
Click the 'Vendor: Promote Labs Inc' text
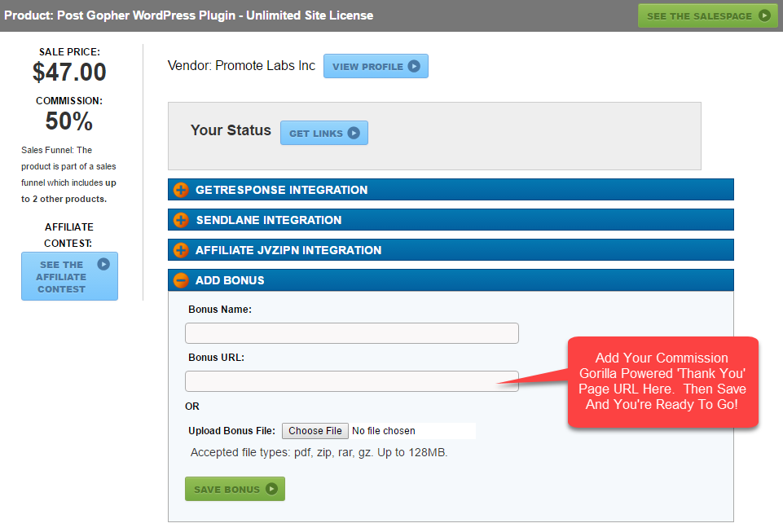pos(241,65)
